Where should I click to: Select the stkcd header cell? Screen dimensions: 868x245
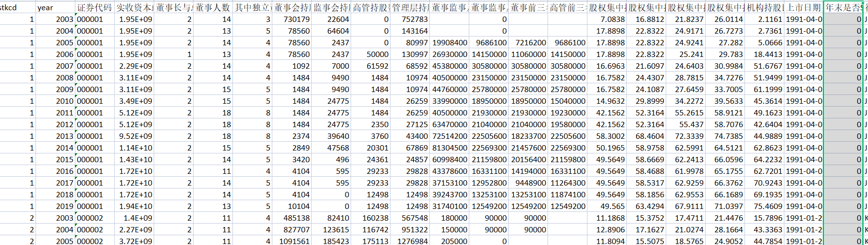18,7
